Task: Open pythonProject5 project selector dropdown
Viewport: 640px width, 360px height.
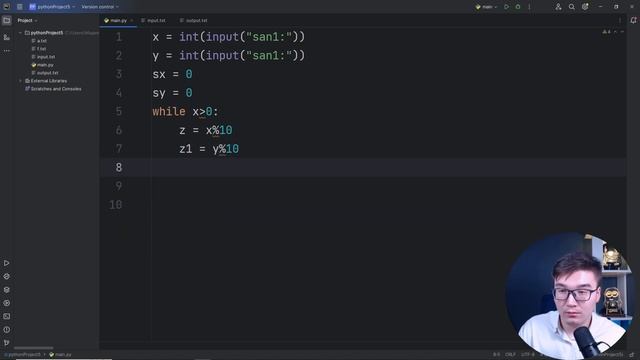Action: [52, 7]
